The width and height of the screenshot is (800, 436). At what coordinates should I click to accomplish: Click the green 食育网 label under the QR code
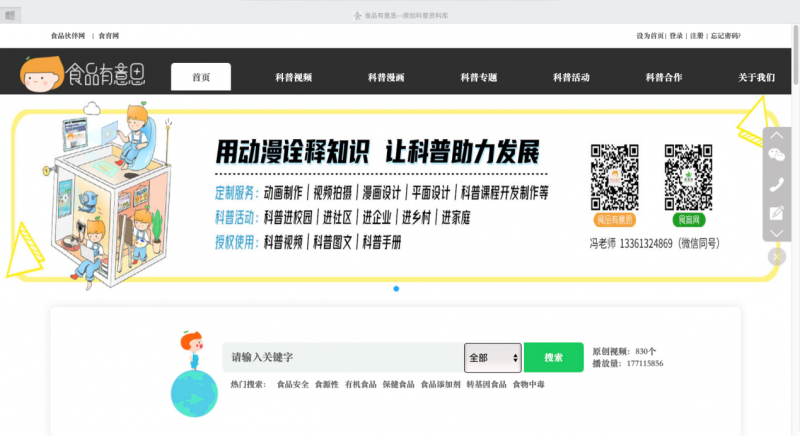(x=689, y=220)
